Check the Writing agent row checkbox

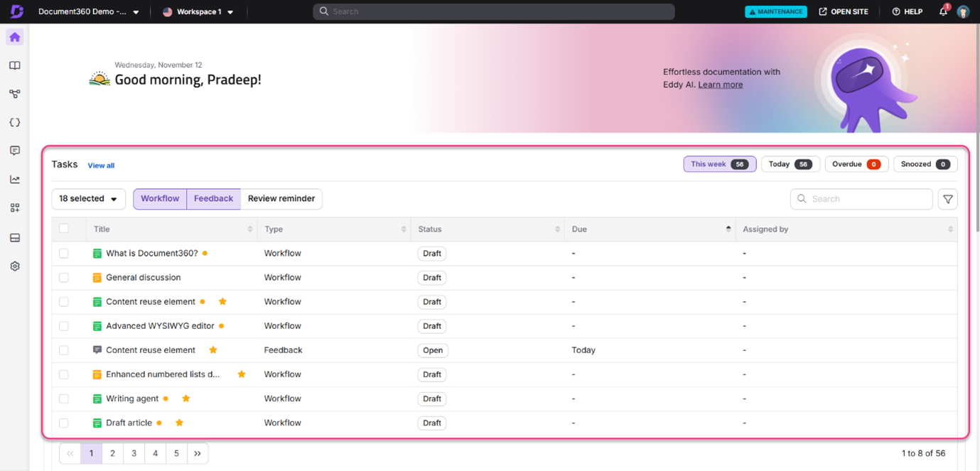point(64,399)
